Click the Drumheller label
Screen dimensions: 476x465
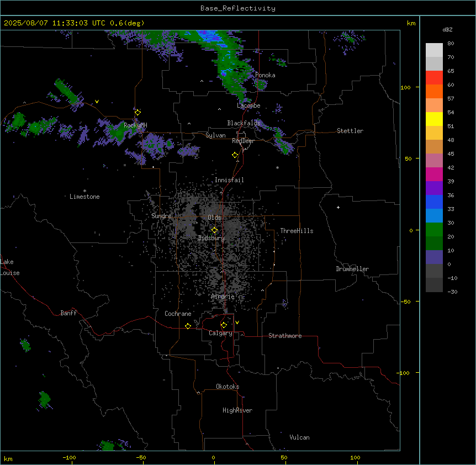352,269
